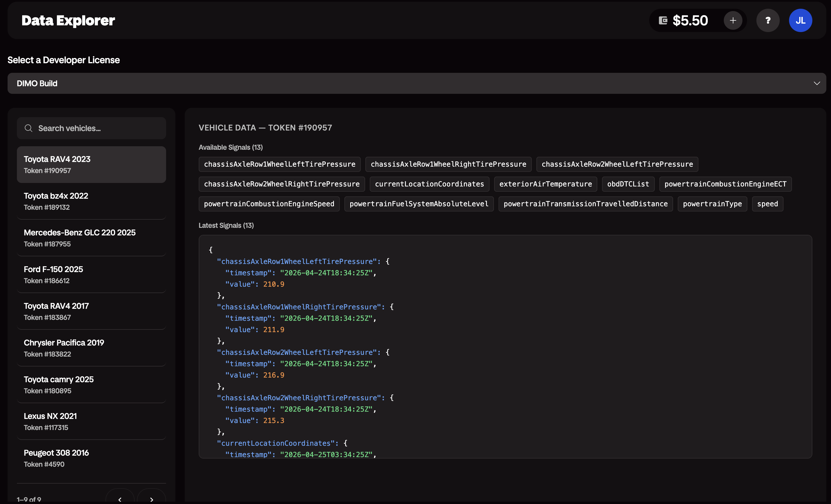Viewport: 831px width, 504px height.
Task: Click the previous page arrow below vehicle list
Action: coord(120,499)
